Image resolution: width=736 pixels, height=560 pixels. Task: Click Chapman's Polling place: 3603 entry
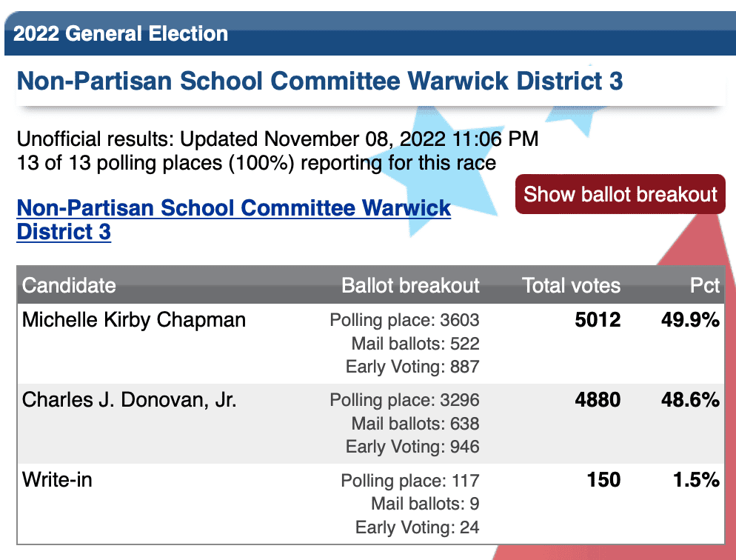point(404,320)
